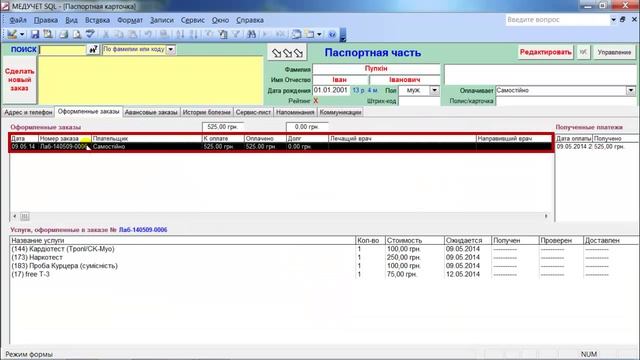Click the Cut scissors icon
Image resolution: width=640 pixels, height=360 pixels.
point(105,34)
